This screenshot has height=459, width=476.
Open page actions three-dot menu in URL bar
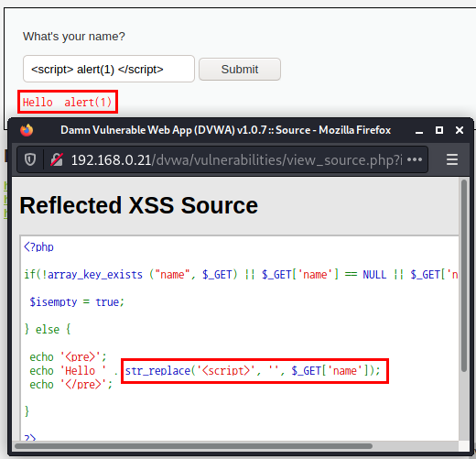[415, 159]
